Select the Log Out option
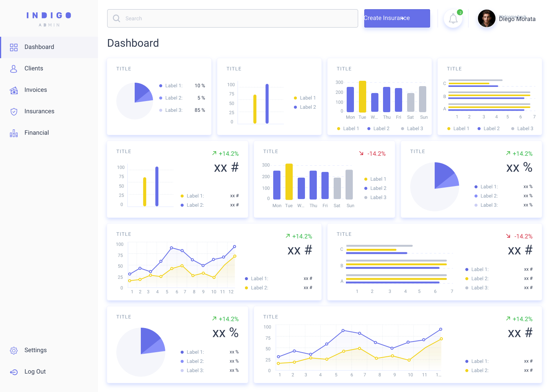551x392 pixels. pos(49,372)
